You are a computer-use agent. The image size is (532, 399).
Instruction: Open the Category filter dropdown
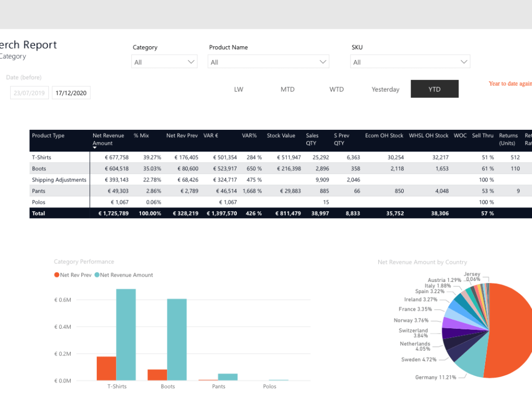point(164,61)
